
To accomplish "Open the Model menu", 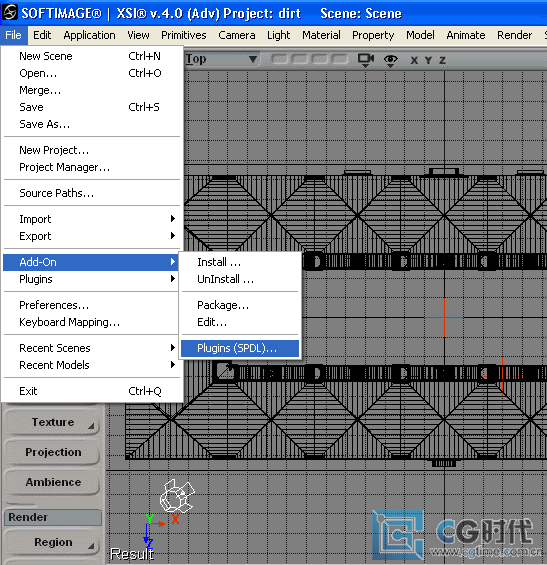I will (420, 35).
